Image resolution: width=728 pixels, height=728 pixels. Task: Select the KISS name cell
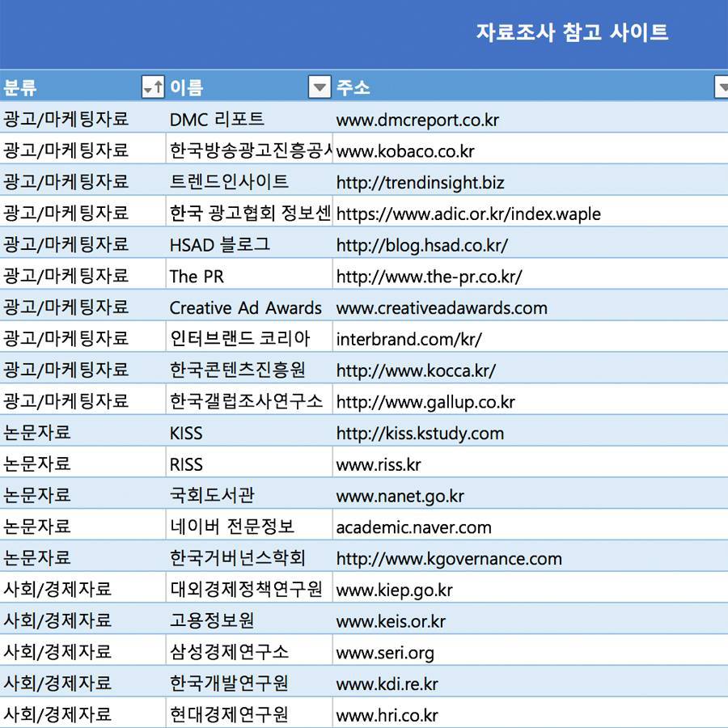pyautogui.click(x=249, y=431)
